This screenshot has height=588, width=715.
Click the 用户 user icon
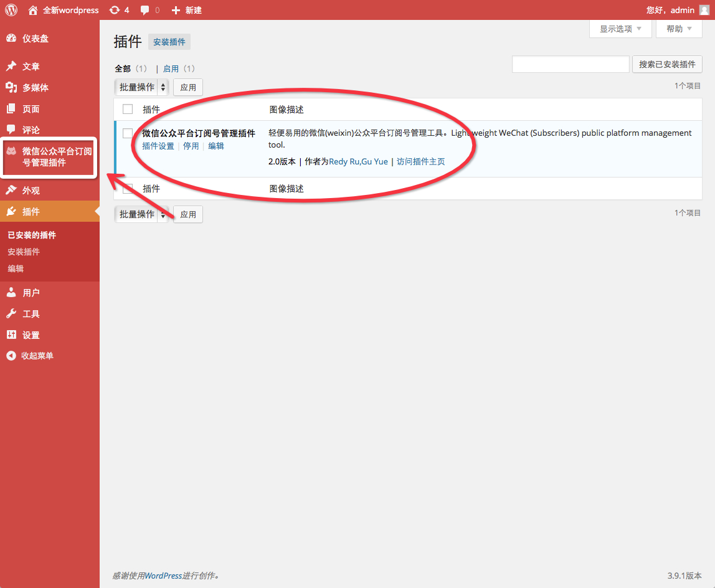pos(11,292)
